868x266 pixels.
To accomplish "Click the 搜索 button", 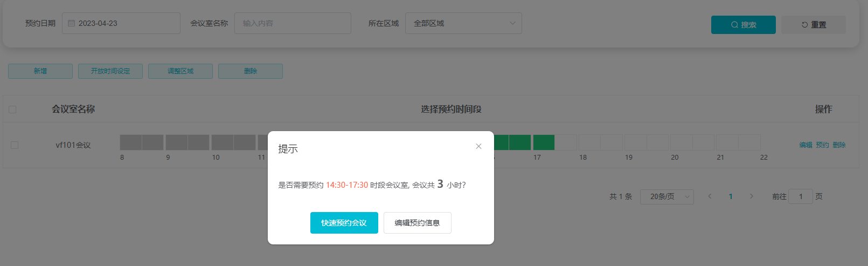I will point(743,25).
